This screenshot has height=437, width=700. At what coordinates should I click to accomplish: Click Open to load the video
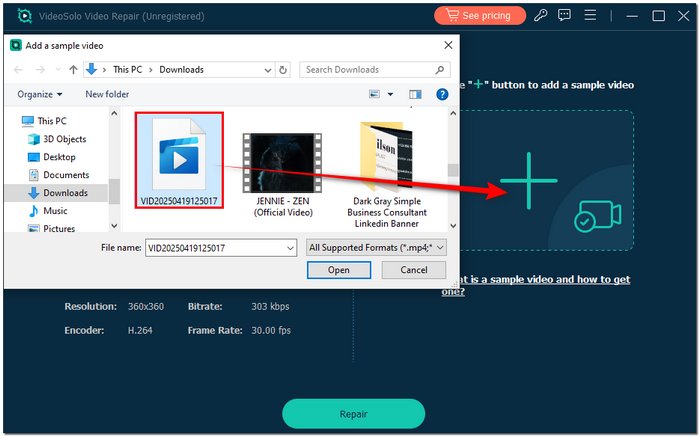coord(339,270)
